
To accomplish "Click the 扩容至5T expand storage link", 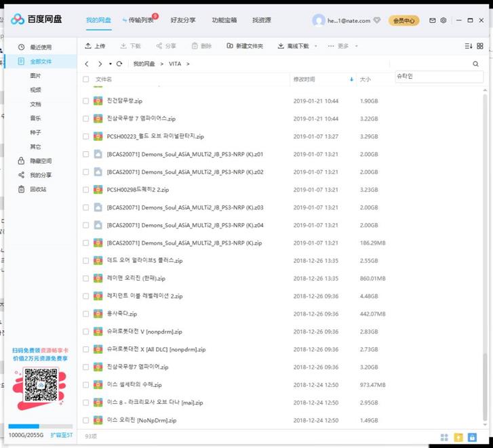I will point(62,435).
